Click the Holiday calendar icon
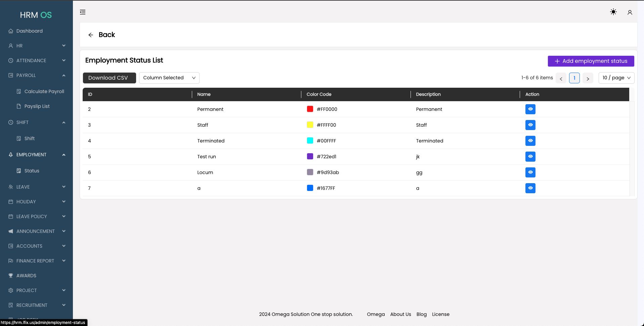Screen dimensions: 644x326 (11, 202)
